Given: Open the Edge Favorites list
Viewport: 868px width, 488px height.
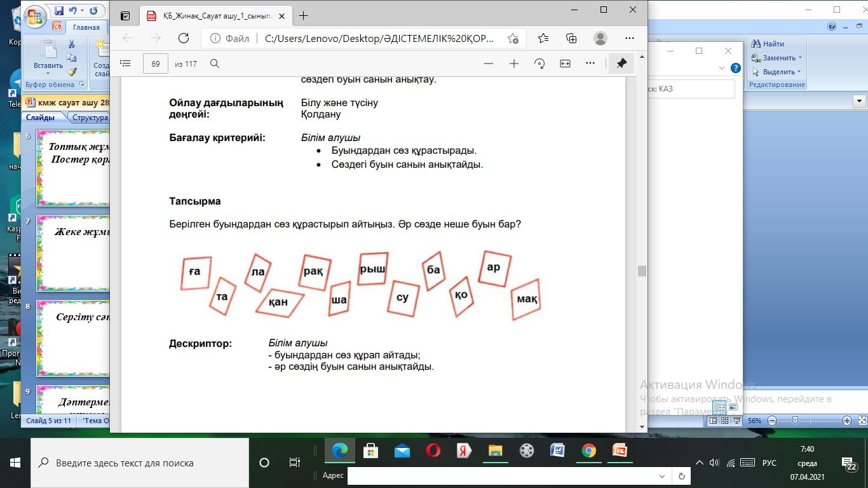Looking at the screenshot, I should [x=543, y=38].
